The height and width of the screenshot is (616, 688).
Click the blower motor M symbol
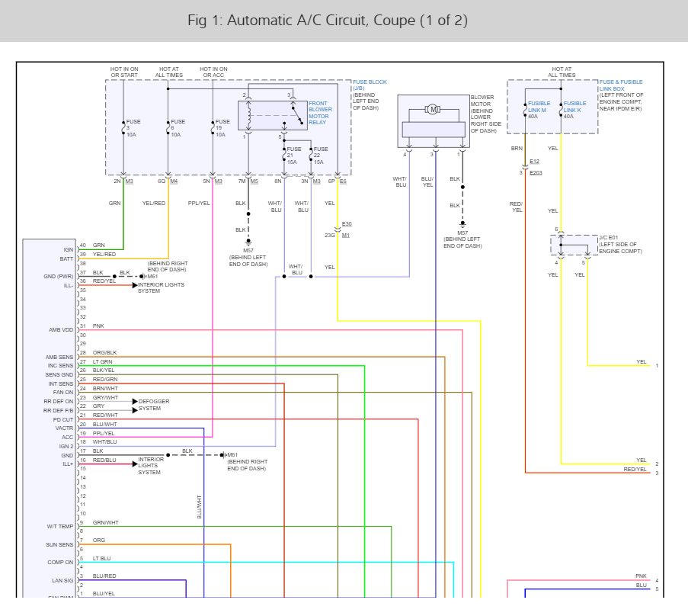point(433,109)
